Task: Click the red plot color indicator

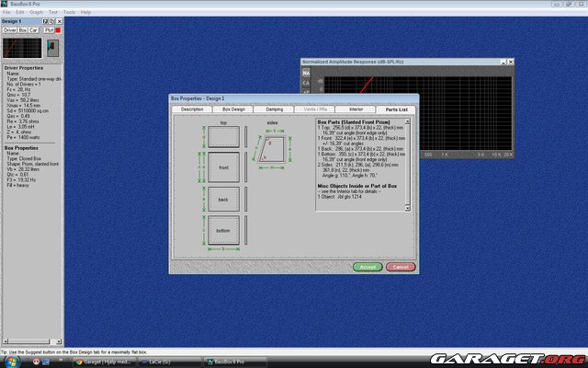Action: pos(59,29)
